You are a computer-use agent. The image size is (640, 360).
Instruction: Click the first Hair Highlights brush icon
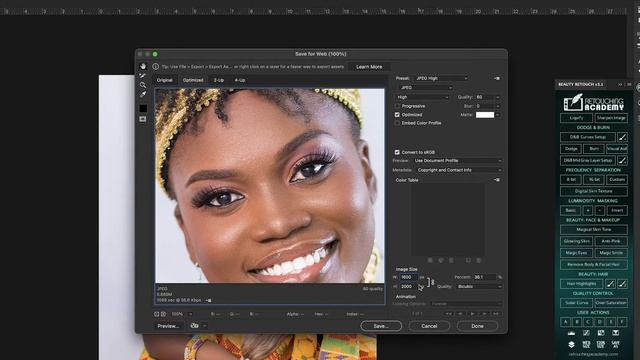click(610, 283)
